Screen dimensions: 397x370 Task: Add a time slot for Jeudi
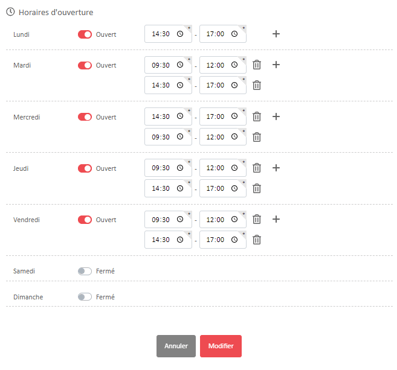click(x=276, y=168)
